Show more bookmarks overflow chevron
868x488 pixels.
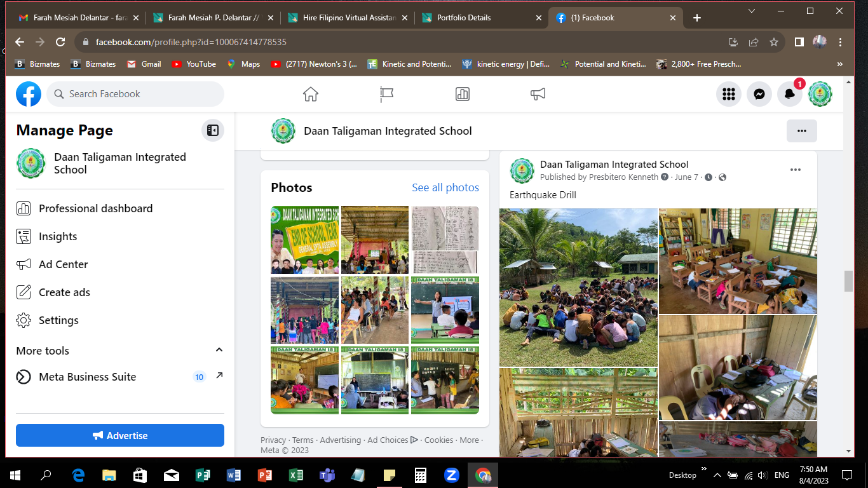coord(839,64)
